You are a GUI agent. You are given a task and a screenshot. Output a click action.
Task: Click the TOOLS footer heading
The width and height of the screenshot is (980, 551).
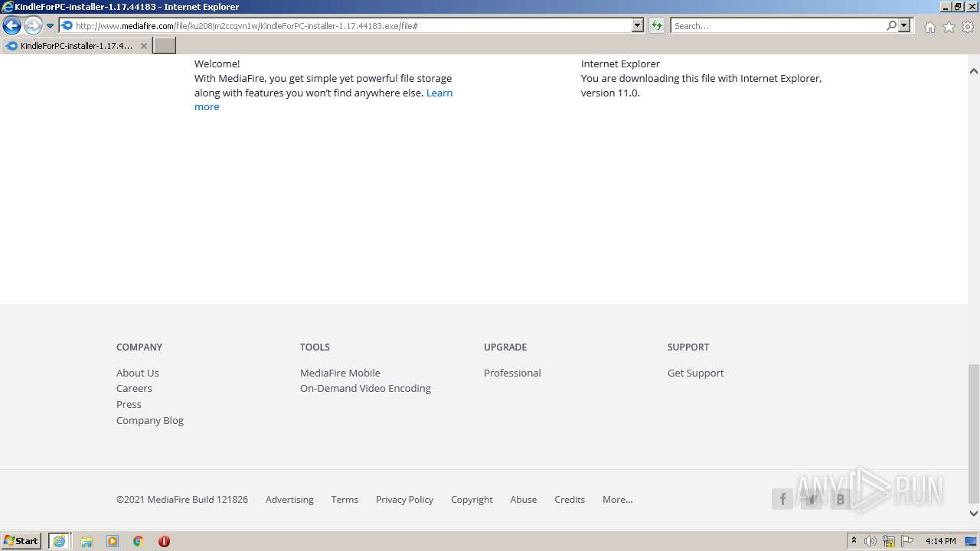pyautogui.click(x=315, y=347)
